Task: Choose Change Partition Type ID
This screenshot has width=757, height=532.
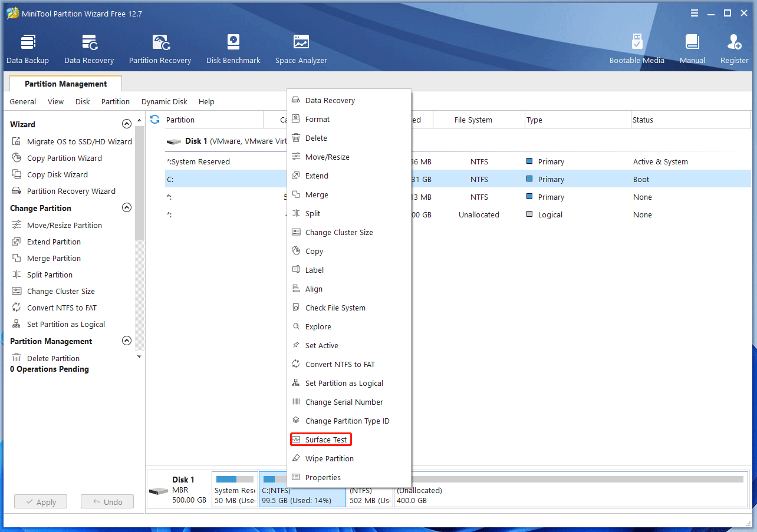Action: pos(349,421)
